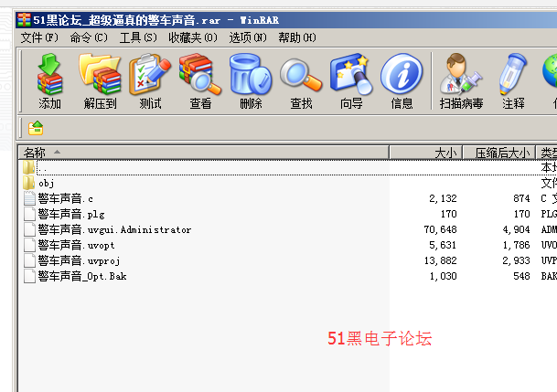Select the file 警车声音.uvopt

(x=288, y=245)
